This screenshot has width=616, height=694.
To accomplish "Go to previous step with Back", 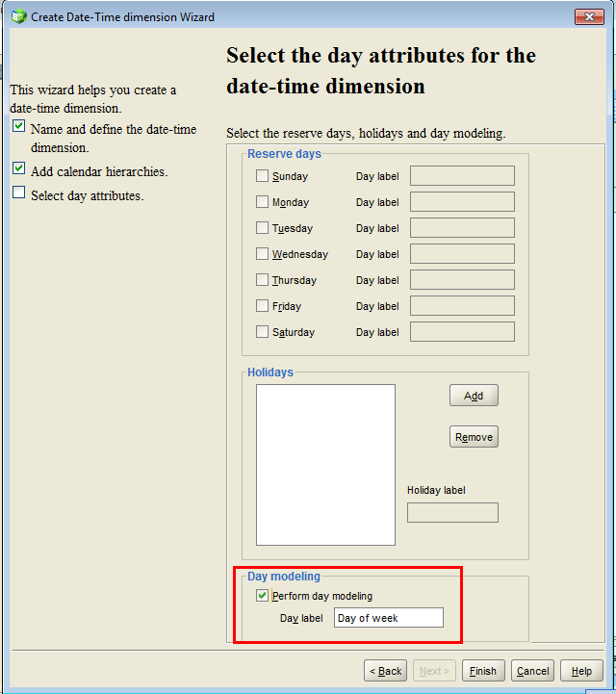I will click(x=385, y=671).
